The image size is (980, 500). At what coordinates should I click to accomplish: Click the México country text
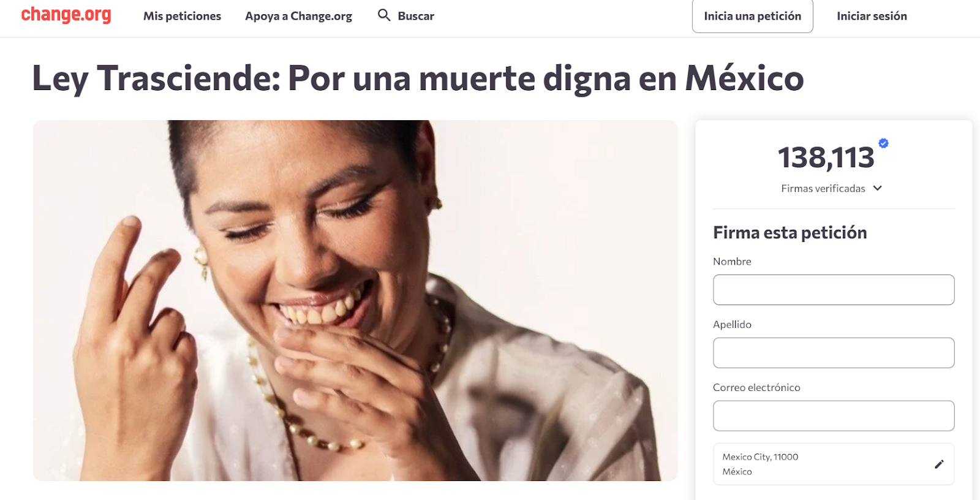[737, 471]
